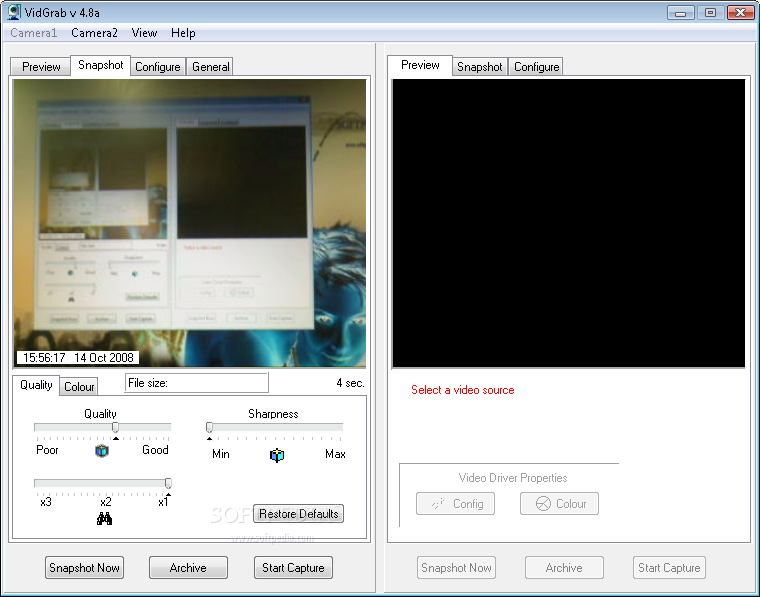
Task: Click the 'x3' zoom label
Action: [46, 502]
